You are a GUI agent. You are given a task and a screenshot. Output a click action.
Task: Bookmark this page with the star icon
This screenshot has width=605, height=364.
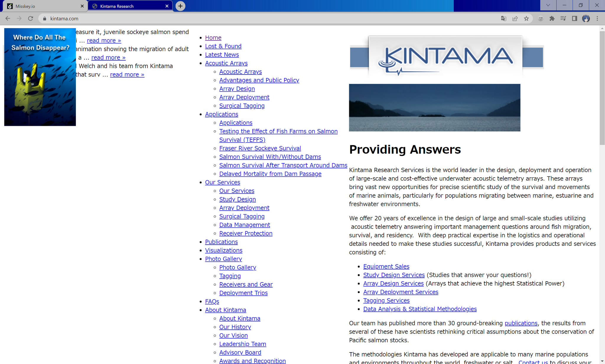pyautogui.click(x=526, y=19)
